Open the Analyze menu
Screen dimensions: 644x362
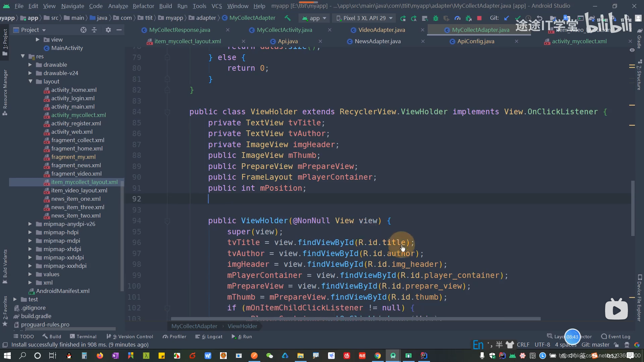(x=118, y=6)
